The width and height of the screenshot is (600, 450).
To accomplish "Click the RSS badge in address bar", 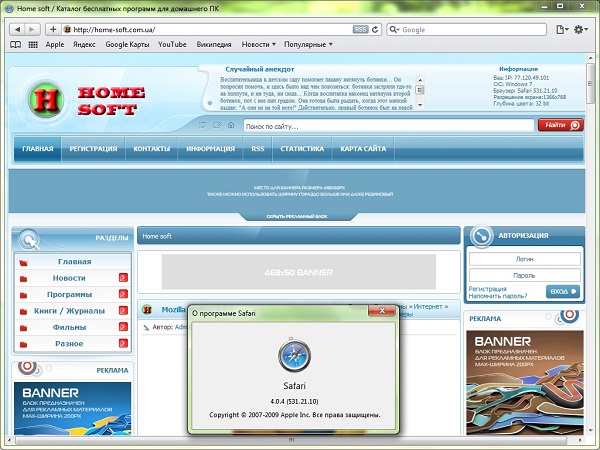I will pos(360,29).
